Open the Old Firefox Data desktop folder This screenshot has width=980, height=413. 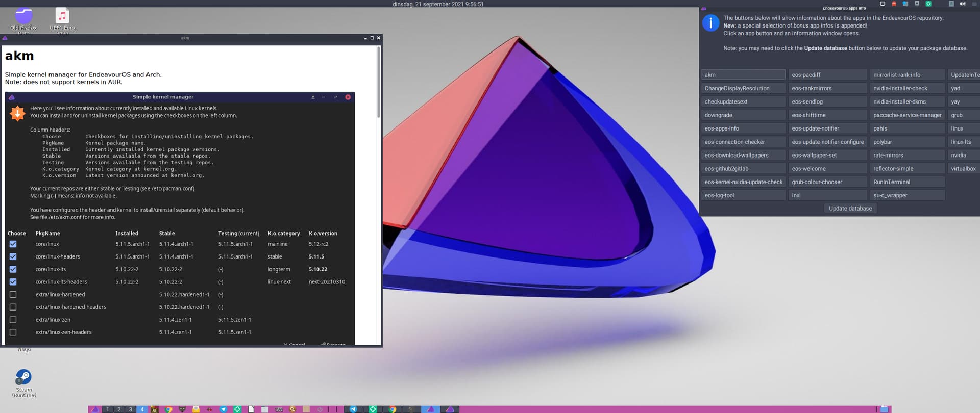23,20
